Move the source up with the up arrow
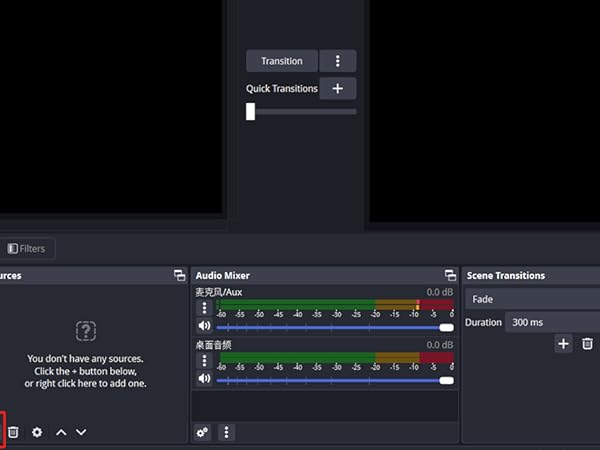This screenshot has height=450, width=600. click(61, 432)
